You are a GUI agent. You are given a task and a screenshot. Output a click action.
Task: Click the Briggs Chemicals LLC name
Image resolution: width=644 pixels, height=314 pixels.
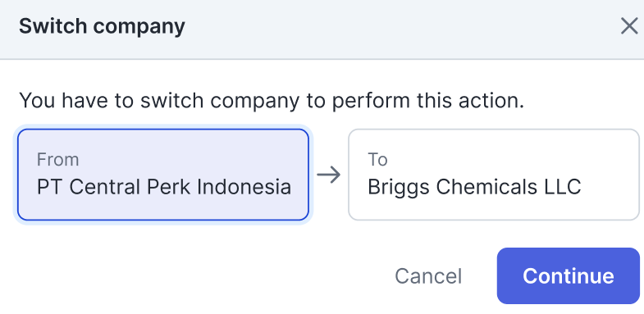click(x=474, y=187)
